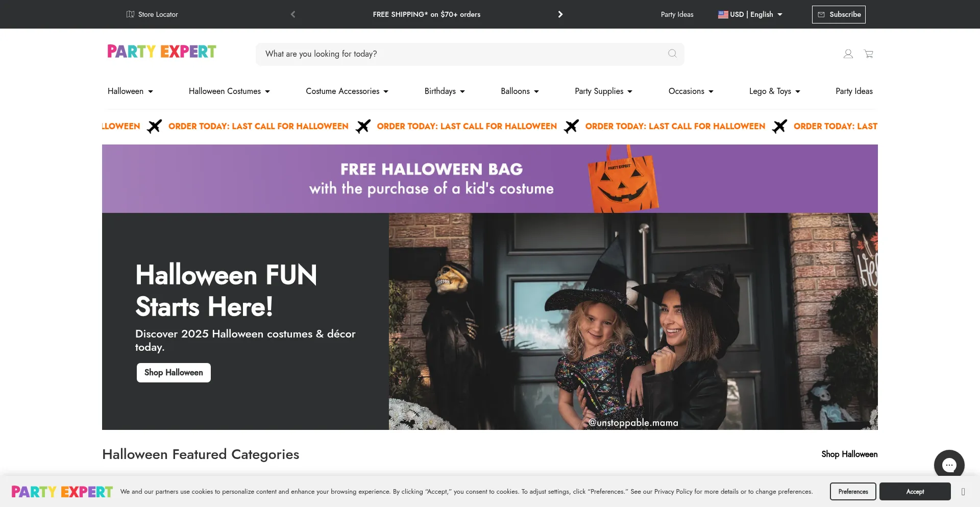Click the Shop Halloween hero button
This screenshot has width=980, height=507.
tap(174, 373)
